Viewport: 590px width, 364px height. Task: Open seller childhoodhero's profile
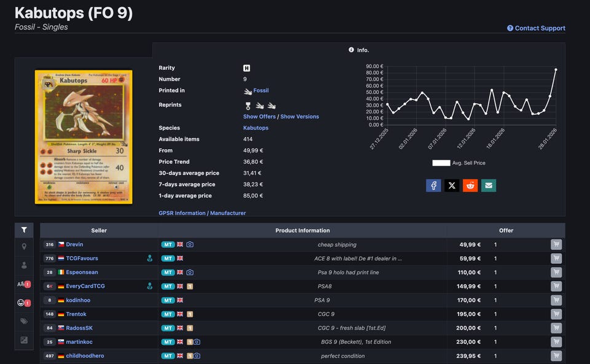[x=85, y=356]
